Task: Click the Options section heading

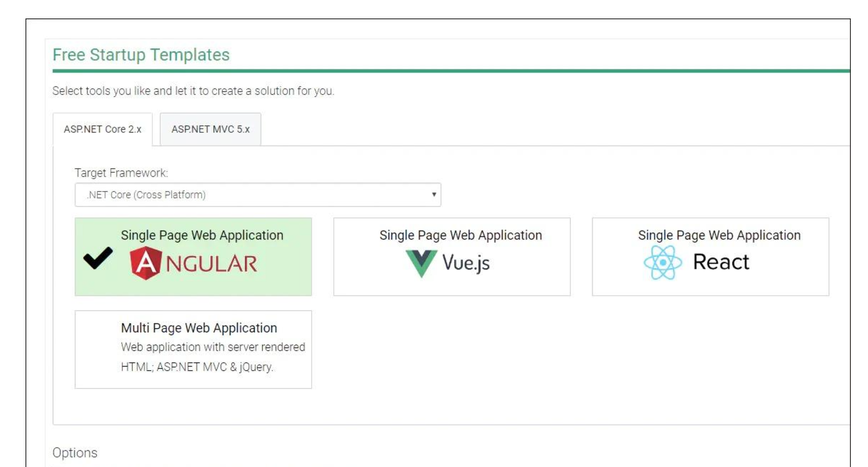Action: tap(75, 453)
